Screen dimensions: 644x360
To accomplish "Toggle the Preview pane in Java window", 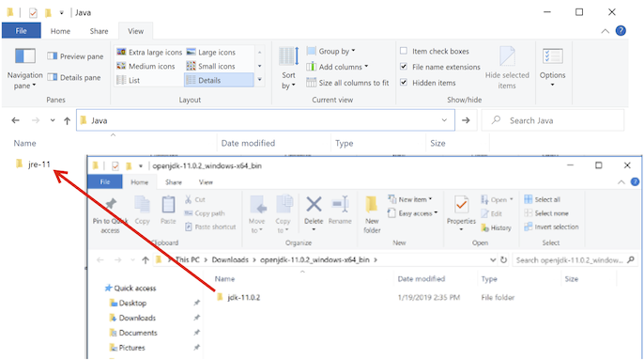I will point(75,56).
